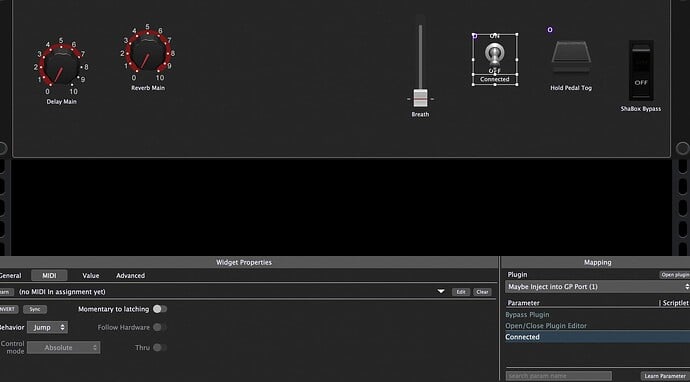Click the Delay Main knob
The height and width of the screenshot is (382, 690).
tap(61, 67)
